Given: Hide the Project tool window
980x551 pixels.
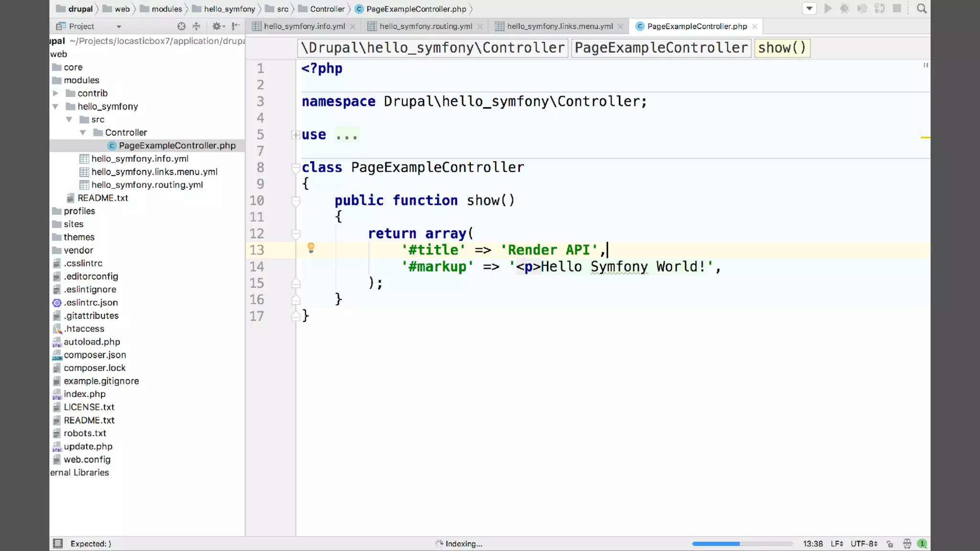Looking at the screenshot, I should point(235,26).
